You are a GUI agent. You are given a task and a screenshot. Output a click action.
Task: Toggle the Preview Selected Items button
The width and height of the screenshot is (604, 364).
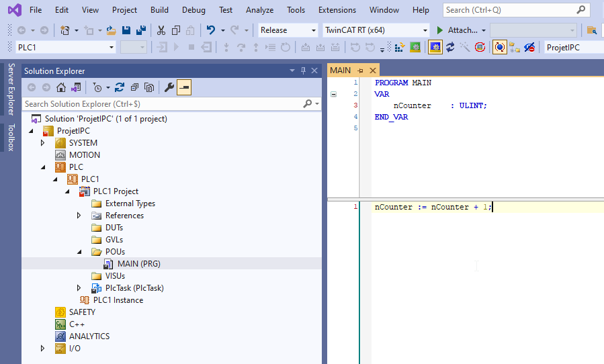coord(184,88)
